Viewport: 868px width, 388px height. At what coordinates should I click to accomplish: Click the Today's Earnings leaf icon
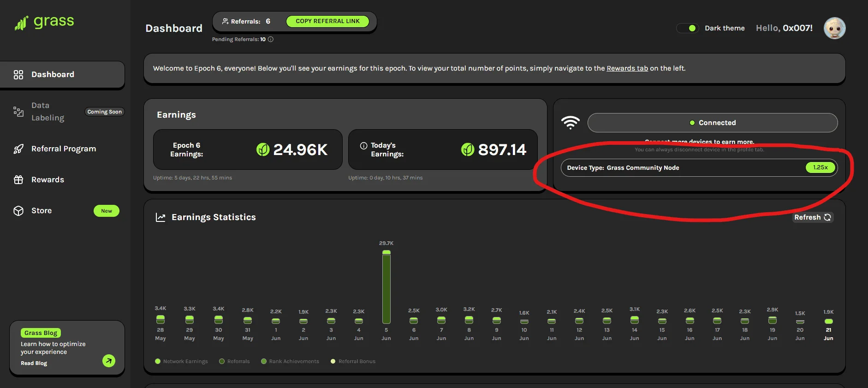pyautogui.click(x=468, y=149)
